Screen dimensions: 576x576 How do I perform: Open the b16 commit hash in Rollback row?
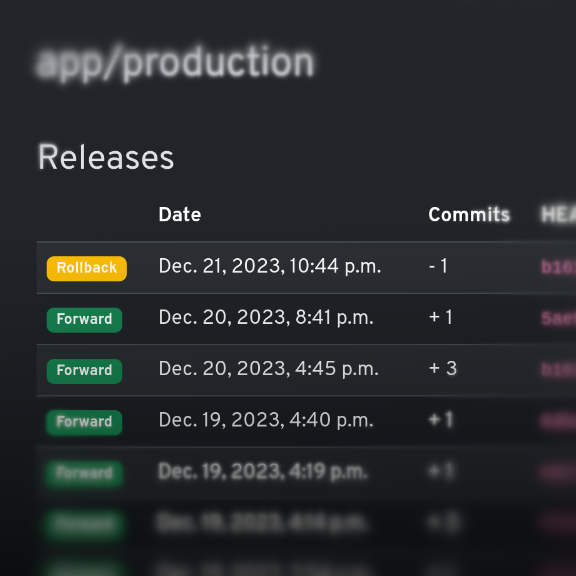558,267
